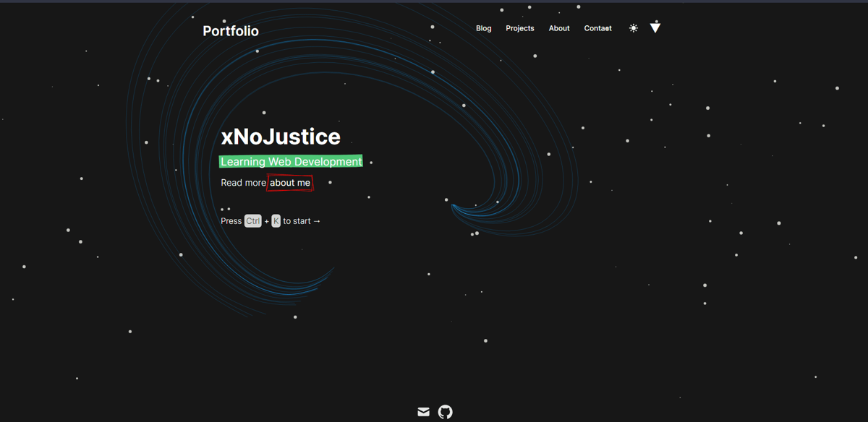Click the "Learning Web Development" highlighted text

click(x=292, y=161)
